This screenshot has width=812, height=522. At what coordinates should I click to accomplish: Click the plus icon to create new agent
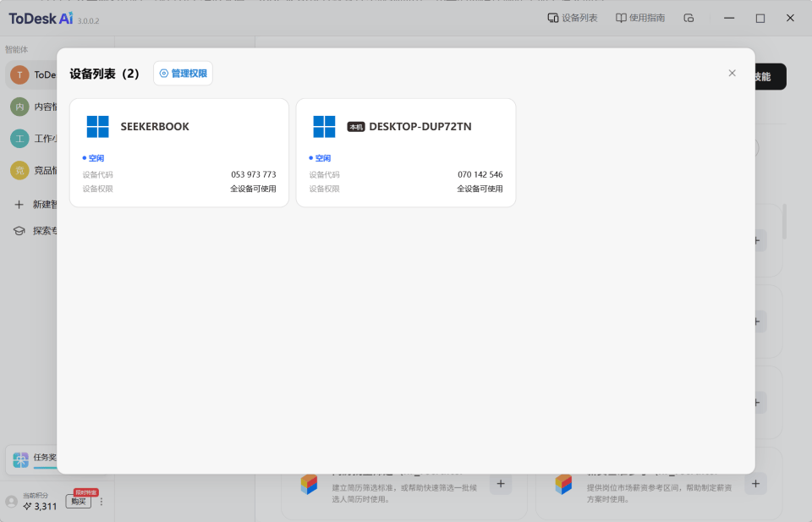[x=19, y=205]
